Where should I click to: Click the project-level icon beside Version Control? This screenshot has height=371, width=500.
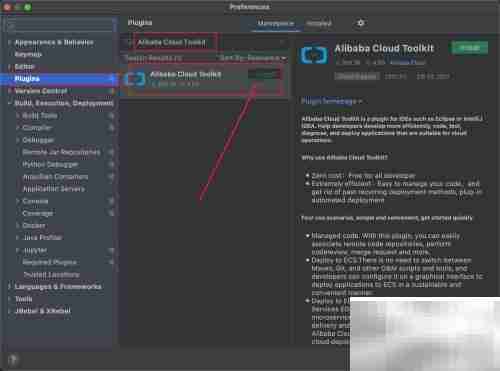[111, 91]
